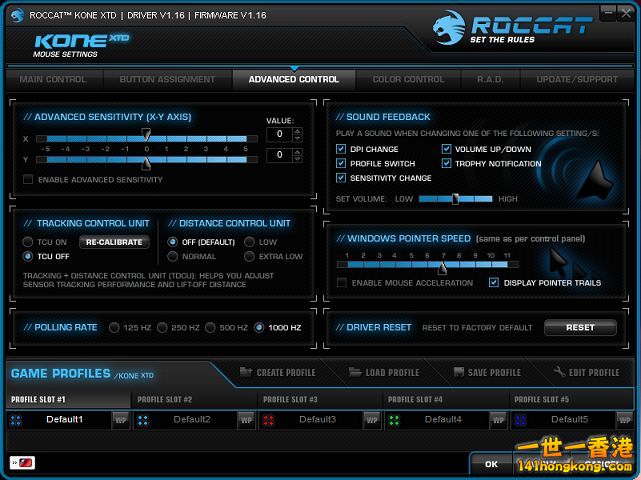Click Load Profile
Screen dimensions: 641x480
pyautogui.click(x=384, y=372)
